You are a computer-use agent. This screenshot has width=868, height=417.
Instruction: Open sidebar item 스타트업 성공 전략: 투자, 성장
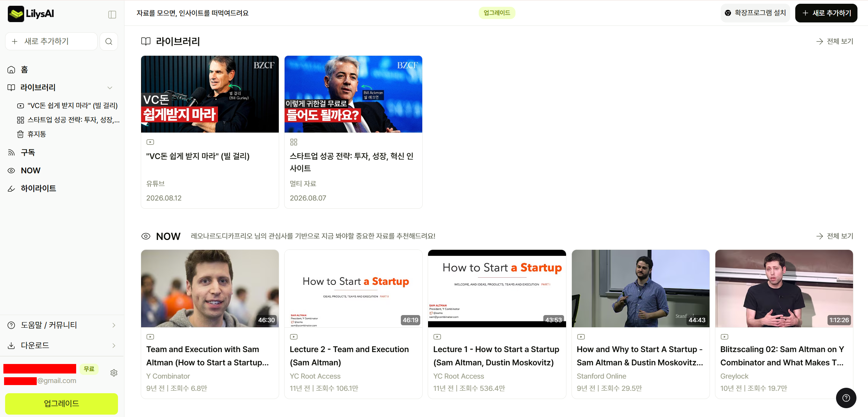68,120
